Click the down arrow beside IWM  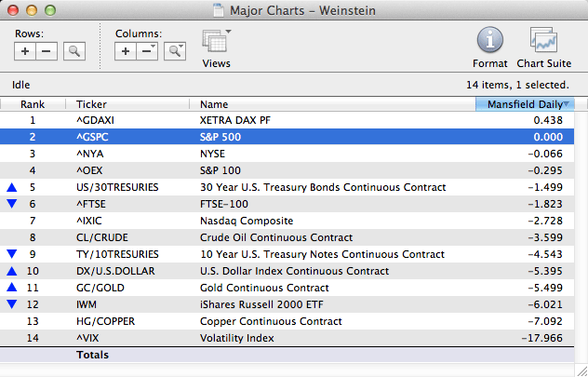[11, 304]
